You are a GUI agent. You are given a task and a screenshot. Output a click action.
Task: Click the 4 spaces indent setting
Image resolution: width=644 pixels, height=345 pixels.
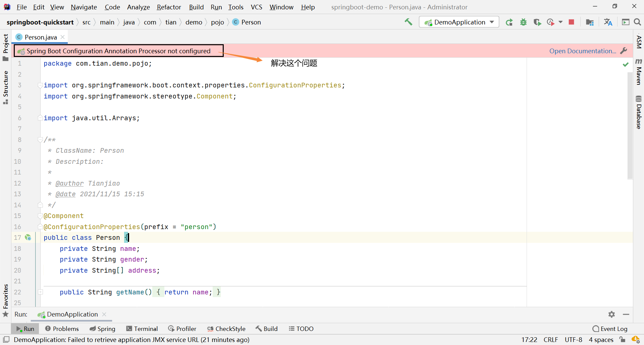click(601, 340)
